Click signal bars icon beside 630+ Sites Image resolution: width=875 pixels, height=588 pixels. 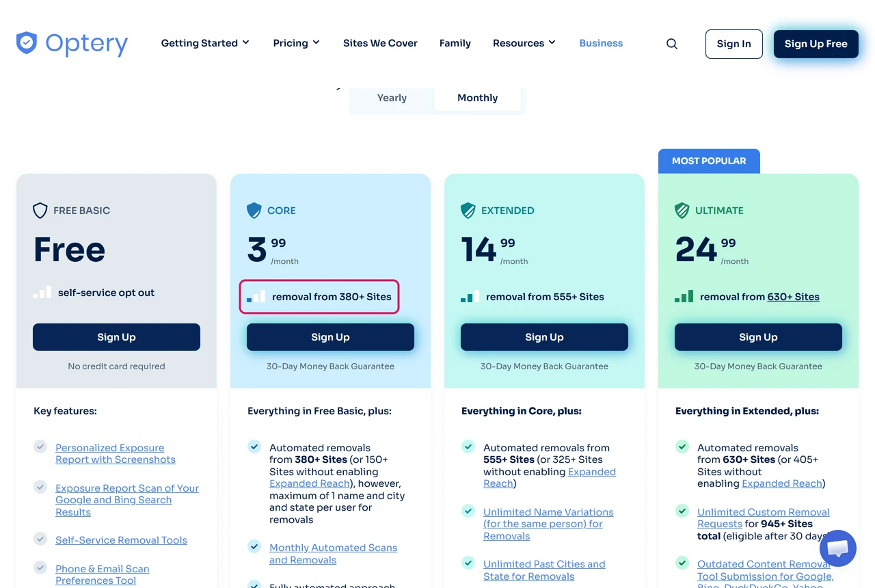tap(684, 297)
